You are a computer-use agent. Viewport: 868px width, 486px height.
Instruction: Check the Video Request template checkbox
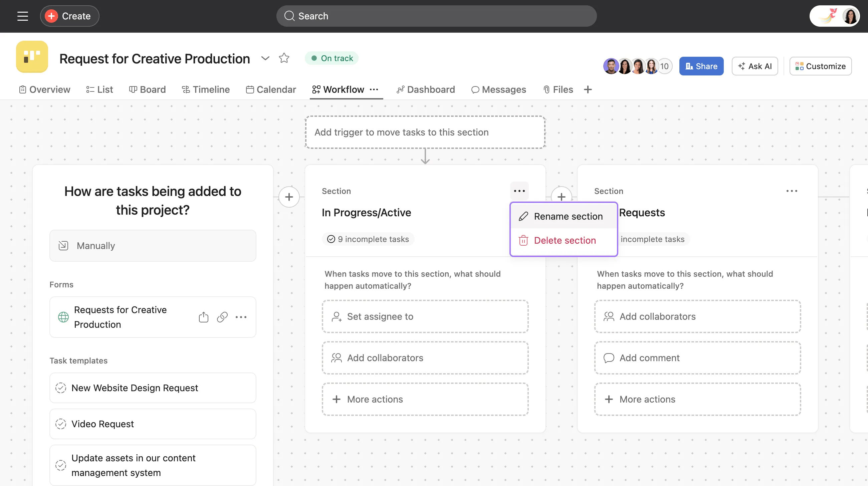click(x=61, y=424)
